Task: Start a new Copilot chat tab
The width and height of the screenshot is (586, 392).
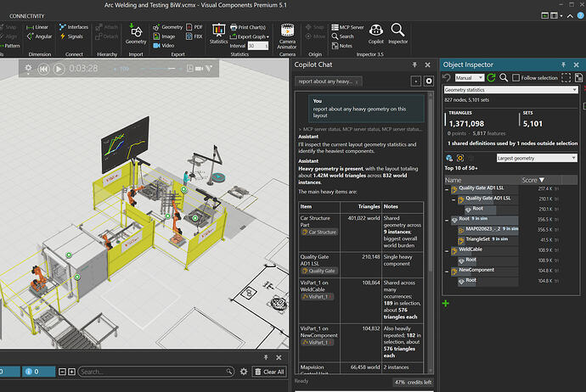Action: 415,81
